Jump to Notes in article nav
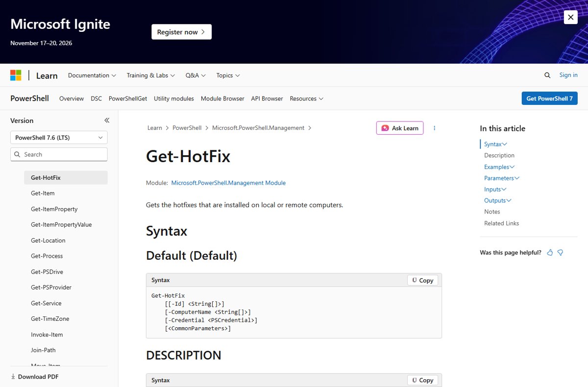 (x=492, y=212)
